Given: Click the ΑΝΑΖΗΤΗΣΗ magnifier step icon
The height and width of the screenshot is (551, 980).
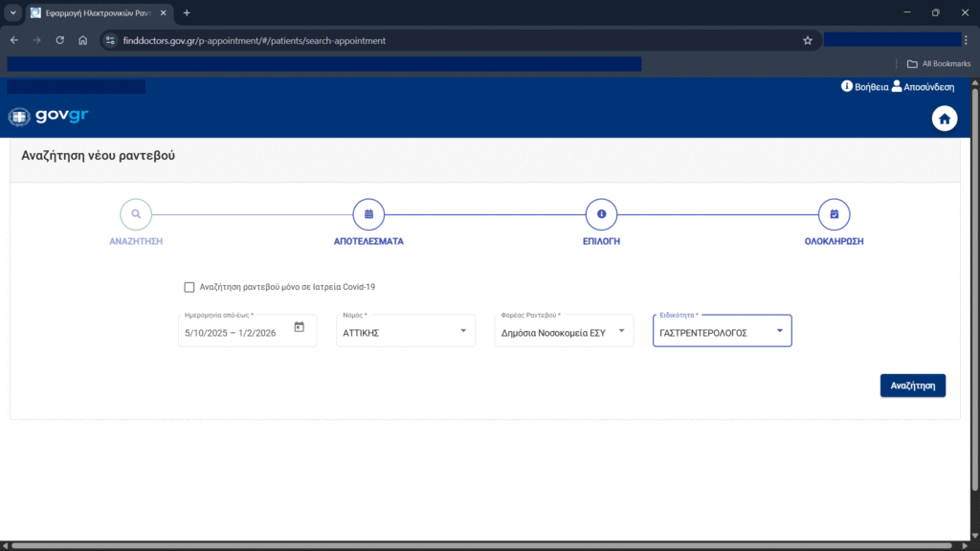Looking at the screenshot, I should [136, 214].
